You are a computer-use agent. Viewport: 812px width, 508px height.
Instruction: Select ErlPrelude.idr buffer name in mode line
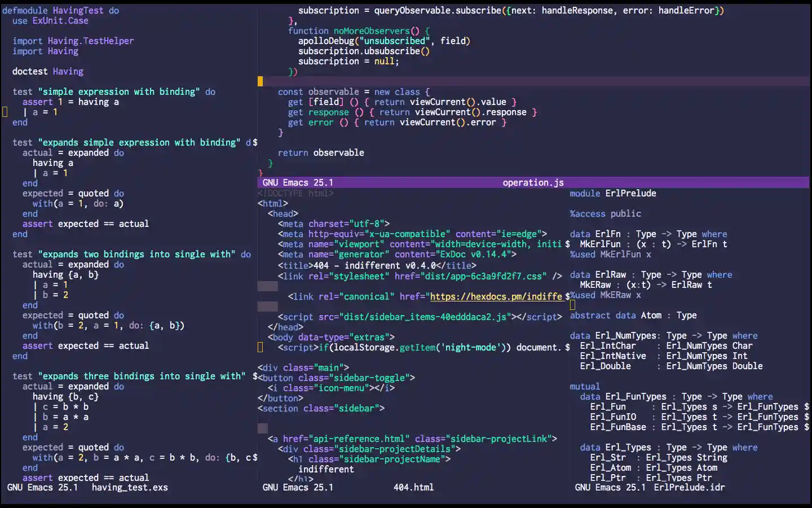pyautogui.click(x=689, y=487)
